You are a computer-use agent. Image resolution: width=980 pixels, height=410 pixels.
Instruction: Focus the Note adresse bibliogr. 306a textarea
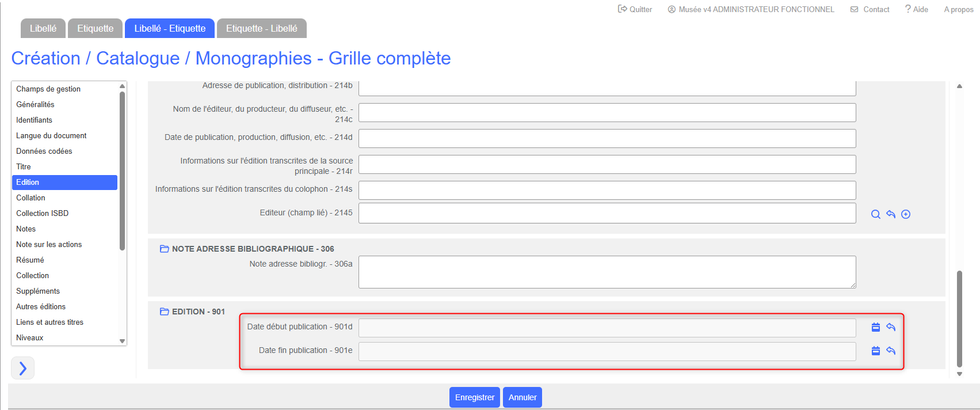point(607,272)
